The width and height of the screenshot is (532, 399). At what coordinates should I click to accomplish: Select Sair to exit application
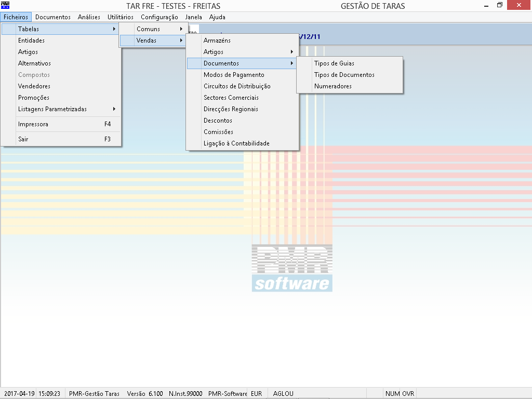pyautogui.click(x=60, y=139)
